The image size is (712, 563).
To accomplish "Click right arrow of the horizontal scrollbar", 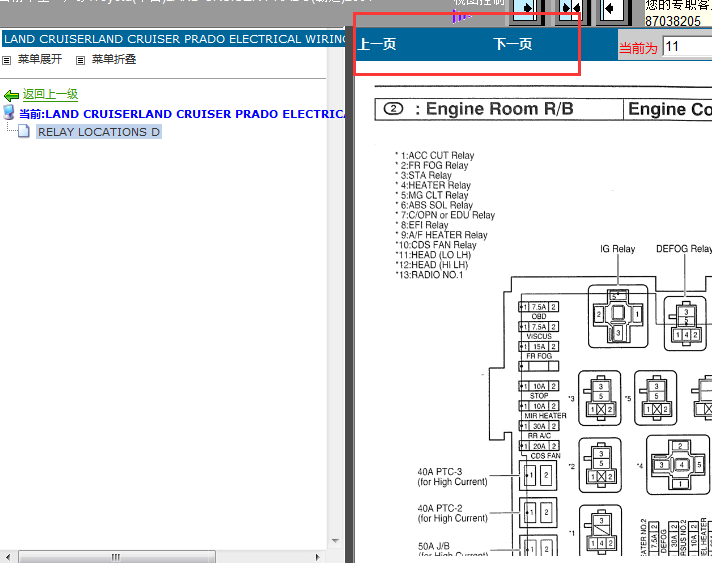I will [318, 557].
